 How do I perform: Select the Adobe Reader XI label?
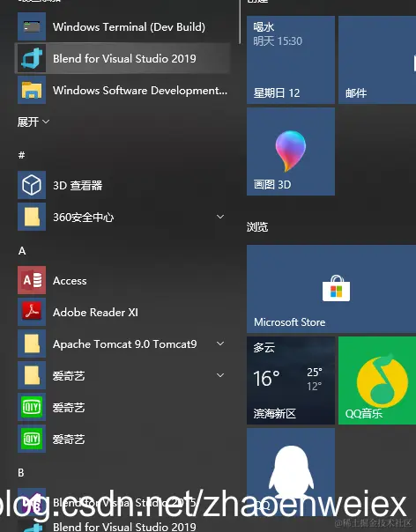pyautogui.click(x=95, y=312)
